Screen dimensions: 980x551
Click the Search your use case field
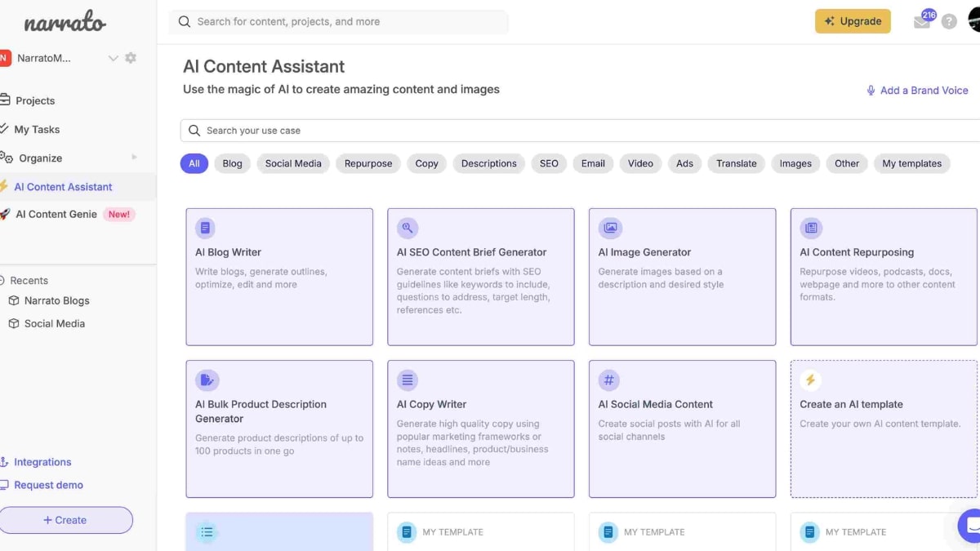572,131
